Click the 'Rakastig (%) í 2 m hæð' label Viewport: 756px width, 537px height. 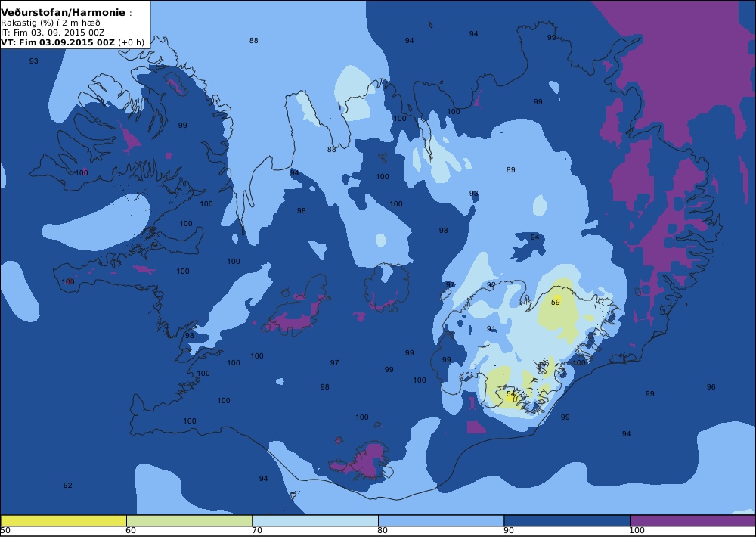coord(51,23)
